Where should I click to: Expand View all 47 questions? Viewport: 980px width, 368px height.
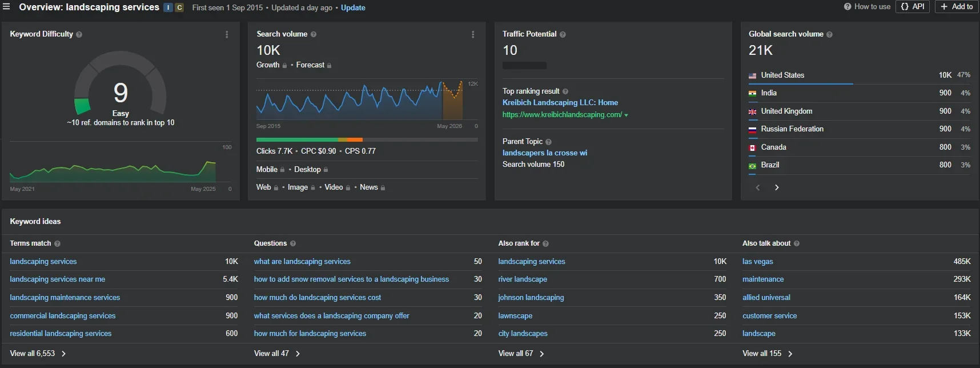(x=277, y=354)
